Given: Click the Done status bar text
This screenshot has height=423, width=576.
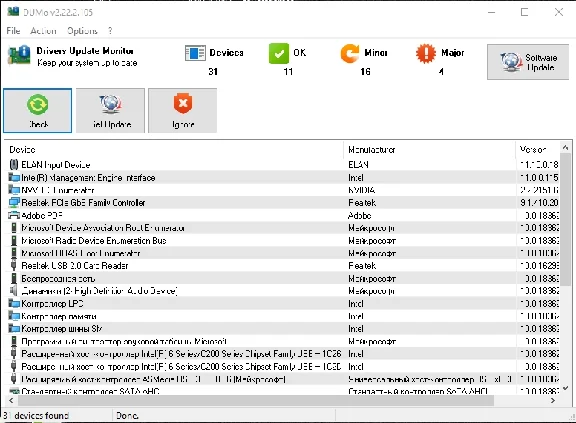Looking at the screenshot, I should point(127,416).
